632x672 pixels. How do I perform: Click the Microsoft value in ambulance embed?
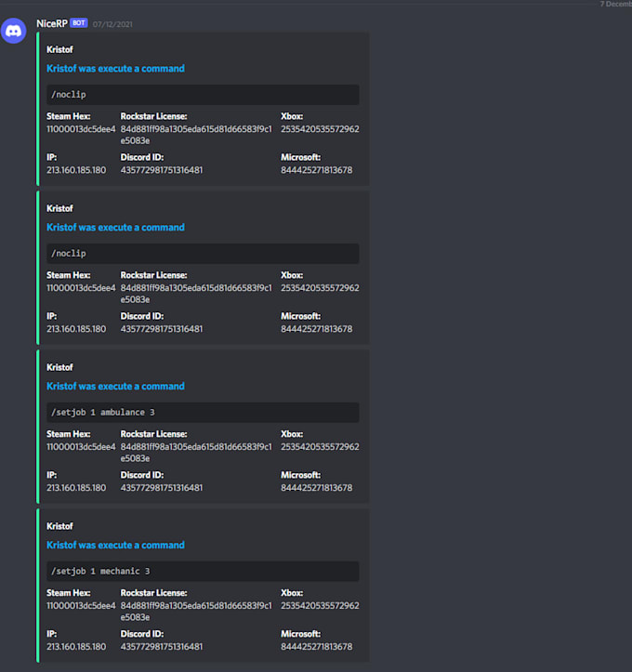(x=317, y=488)
